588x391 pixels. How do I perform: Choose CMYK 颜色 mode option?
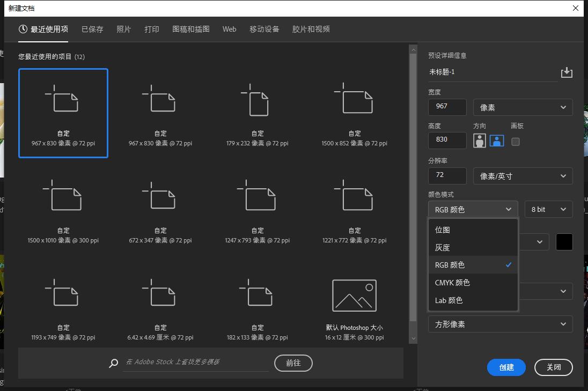pos(473,282)
